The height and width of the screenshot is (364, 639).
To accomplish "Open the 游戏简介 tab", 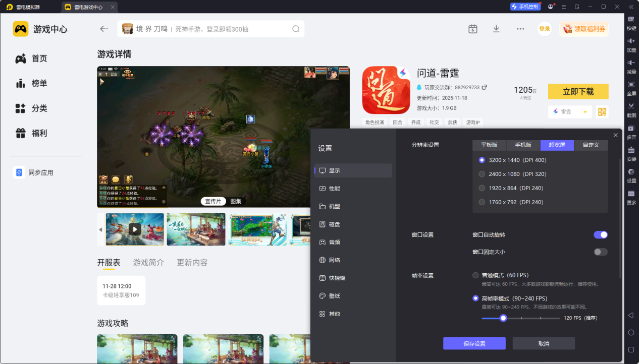I will [x=148, y=262].
